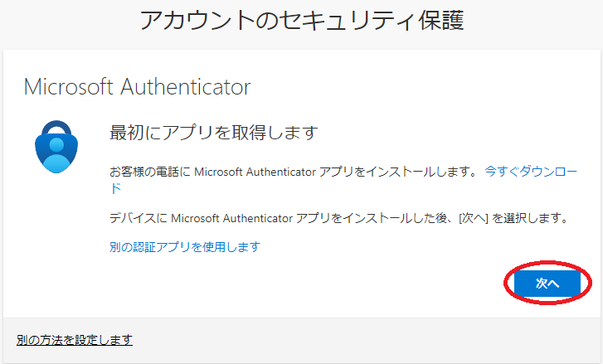
Task: Click the Microsoft Authenticator padlock icon
Action: click(x=56, y=147)
